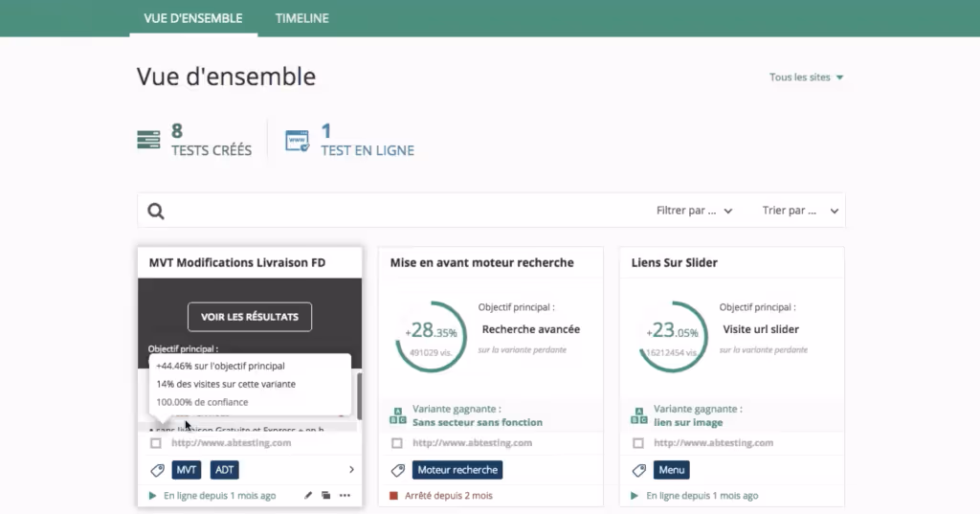The width and height of the screenshot is (980, 514).
Task: Click the Sans secteur sans fonction variant
Action: pyautogui.click(x=478, y=422)
